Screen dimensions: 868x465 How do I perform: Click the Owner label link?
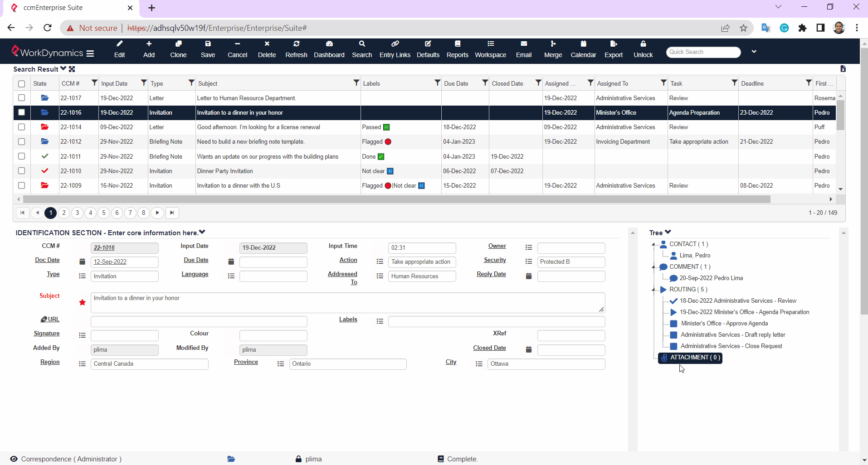[497, 246]
